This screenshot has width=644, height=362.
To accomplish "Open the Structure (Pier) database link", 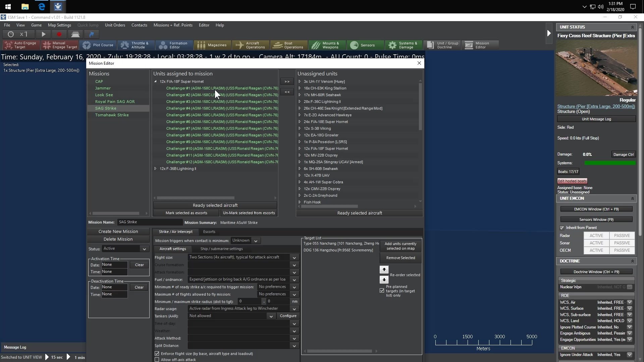I will (x=596, y=107).
